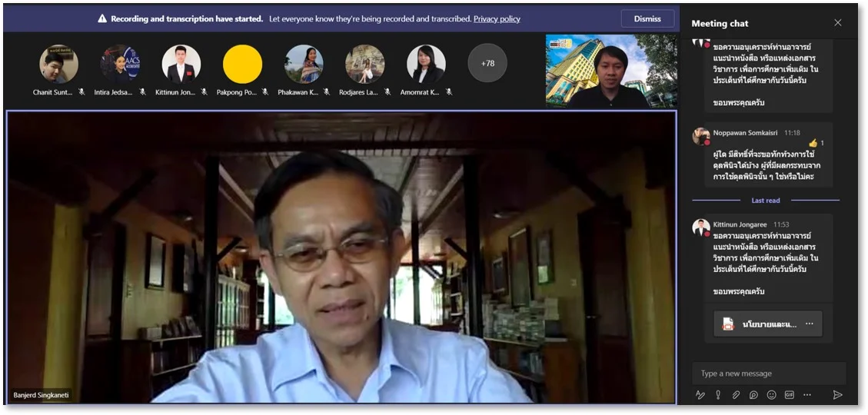Open more messaging options in compose toolbar
This screenshot has height=415, width=868.
807,395
